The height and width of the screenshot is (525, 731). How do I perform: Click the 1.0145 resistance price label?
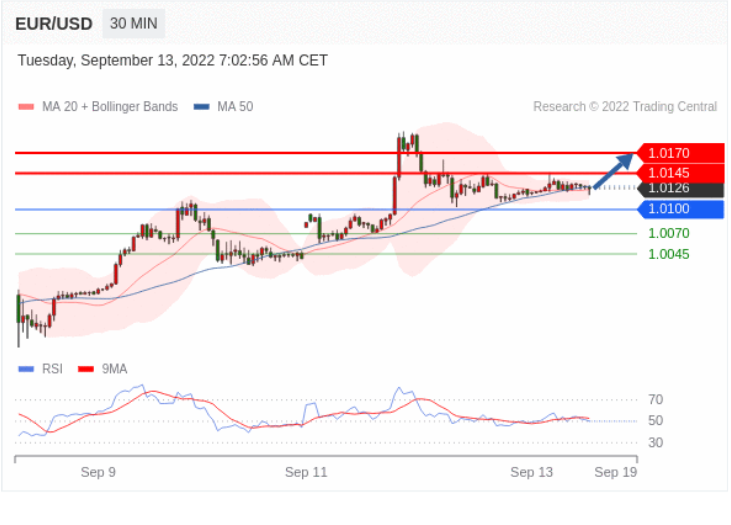[x=681, y=173]
